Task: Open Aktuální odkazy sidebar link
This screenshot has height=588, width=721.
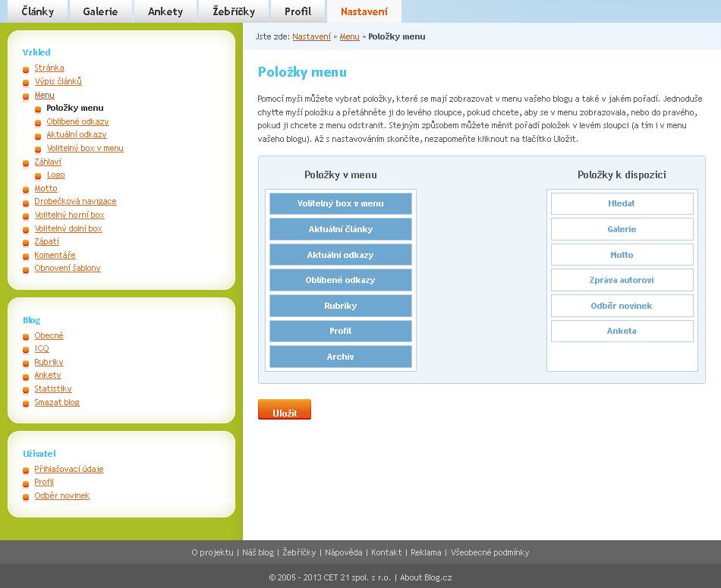Action: point(77,134)
